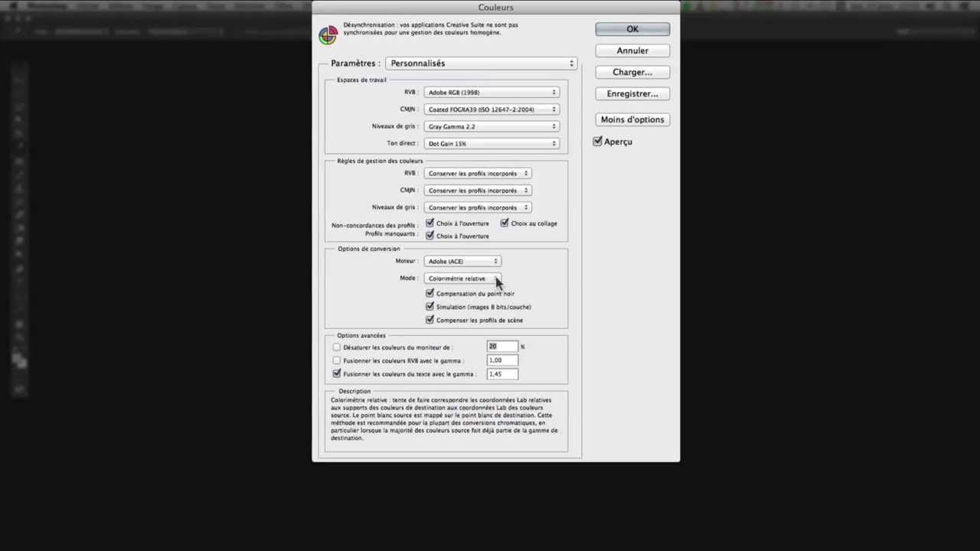Open the CMJN color management policy dropdown
Image resolution: width=980 pixels, height=551 pixels.
pos(478,191)
